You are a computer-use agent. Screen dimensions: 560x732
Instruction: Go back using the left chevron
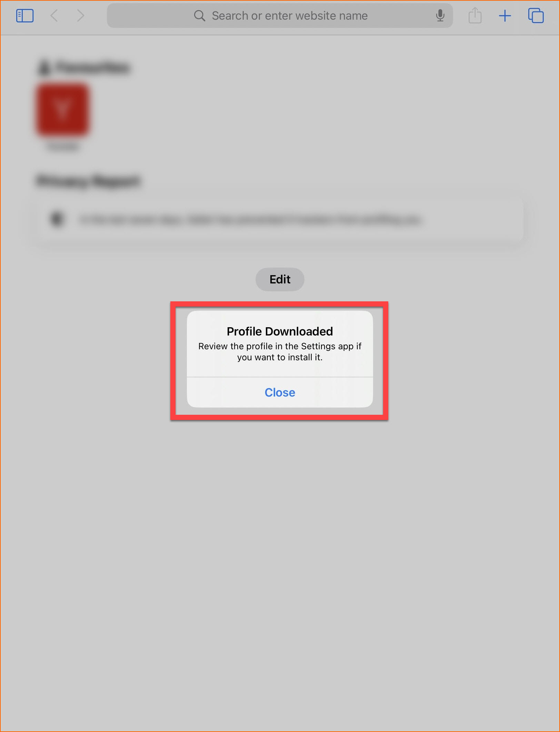tap(54, 16)
